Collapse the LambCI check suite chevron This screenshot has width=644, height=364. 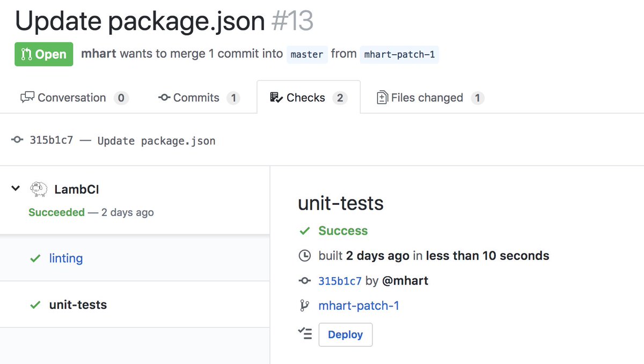coord(16,189)
